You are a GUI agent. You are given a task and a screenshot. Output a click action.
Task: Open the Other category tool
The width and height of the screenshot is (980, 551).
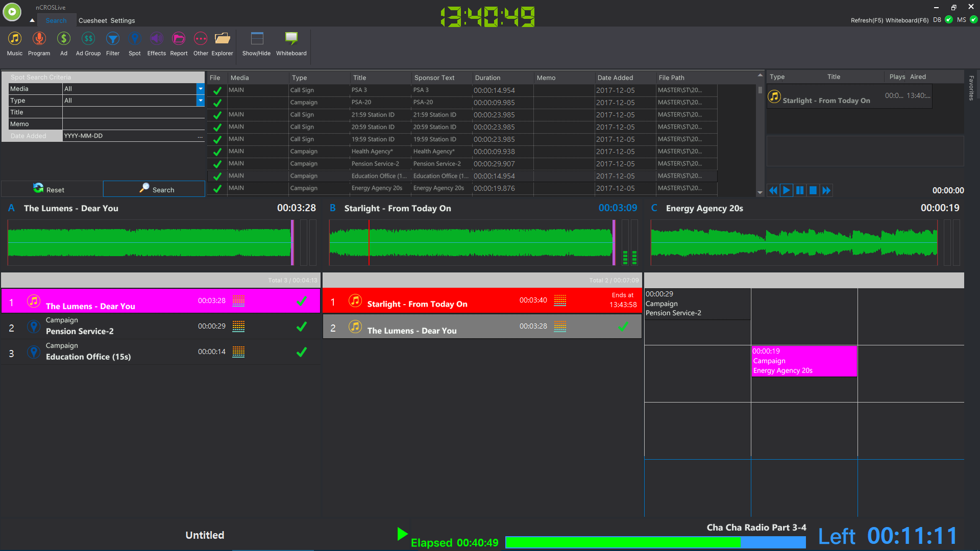click(x=201, y=44)
